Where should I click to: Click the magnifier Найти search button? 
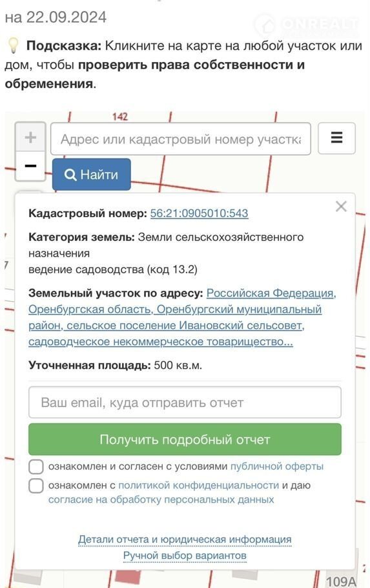[92, 174]
